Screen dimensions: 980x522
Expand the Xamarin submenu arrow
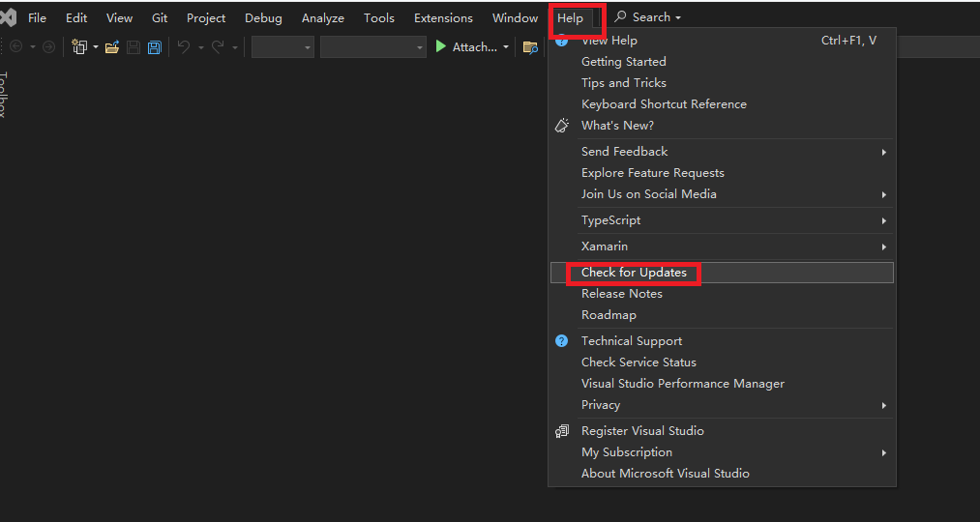[884, 246]
